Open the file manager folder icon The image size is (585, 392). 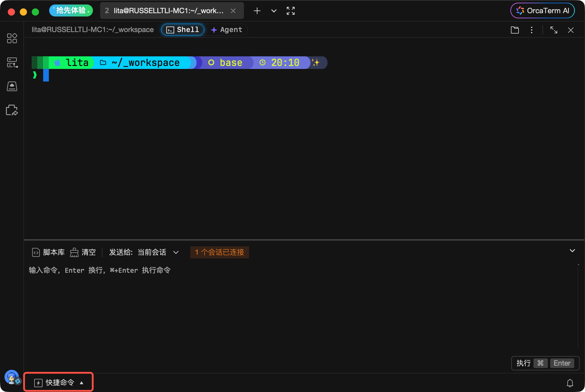point(515,30)
